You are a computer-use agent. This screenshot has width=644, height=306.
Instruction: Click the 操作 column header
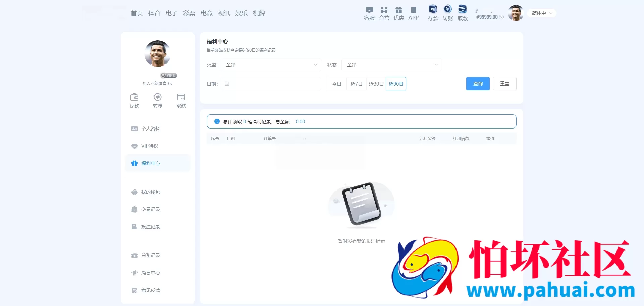pyautogui.click(x=490, y=138)
